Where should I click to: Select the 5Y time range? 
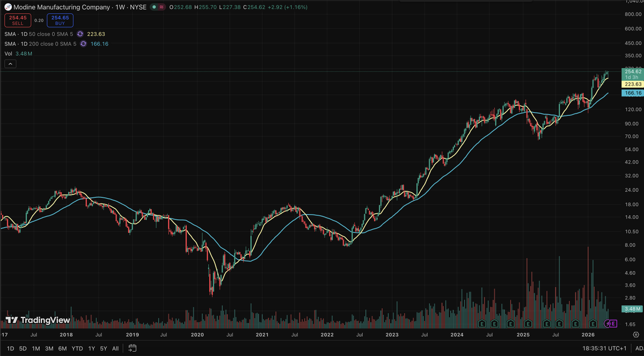[x=104, y=348]
